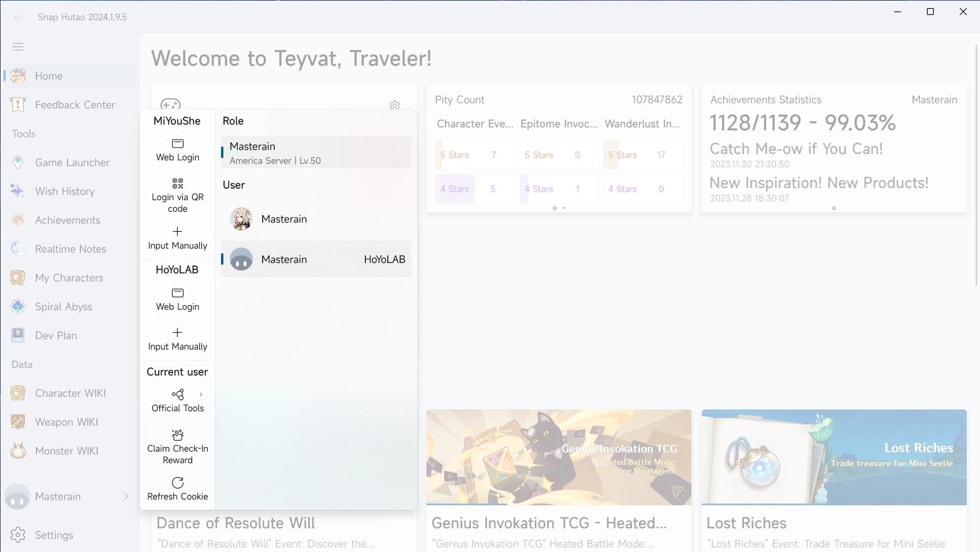
Task: Click the Wish History icon
Action: coord(18,191)
